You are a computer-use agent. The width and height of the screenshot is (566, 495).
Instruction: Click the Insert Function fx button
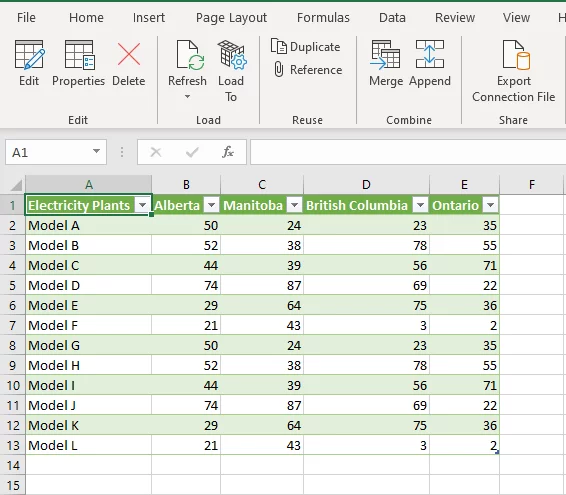click(228, 152)
